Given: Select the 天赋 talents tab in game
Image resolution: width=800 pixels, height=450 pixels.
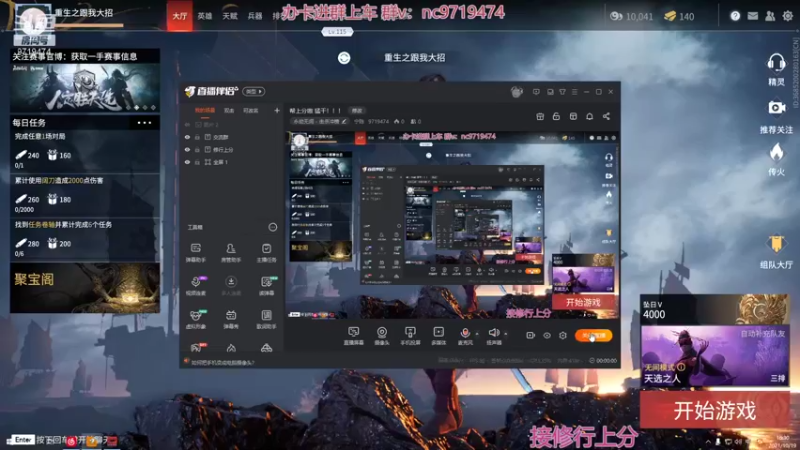Looking at the screenshot, I should 230,16.
